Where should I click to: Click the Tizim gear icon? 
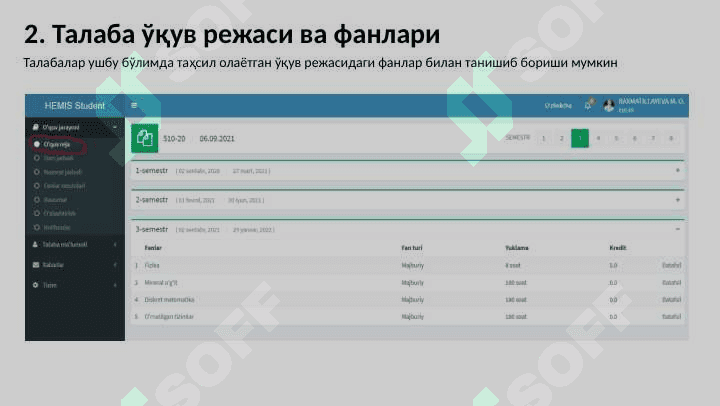[x=36, y=285]
